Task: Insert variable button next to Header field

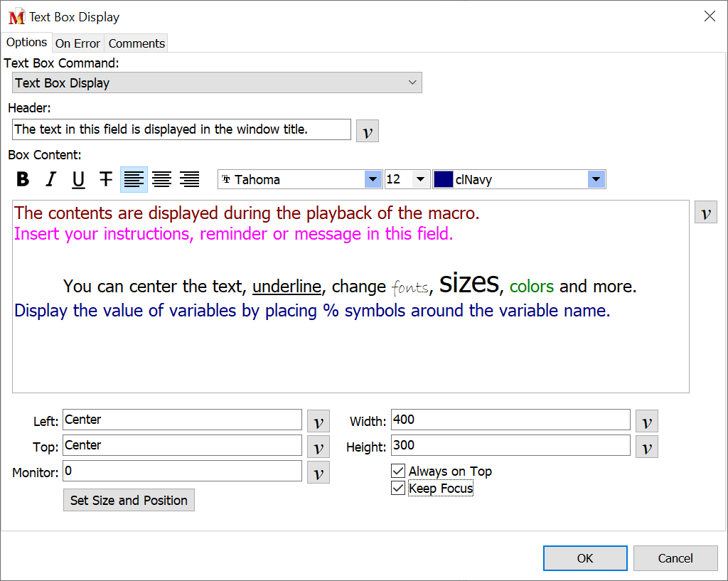Action: pyautogui.click(x=367, y=131)
